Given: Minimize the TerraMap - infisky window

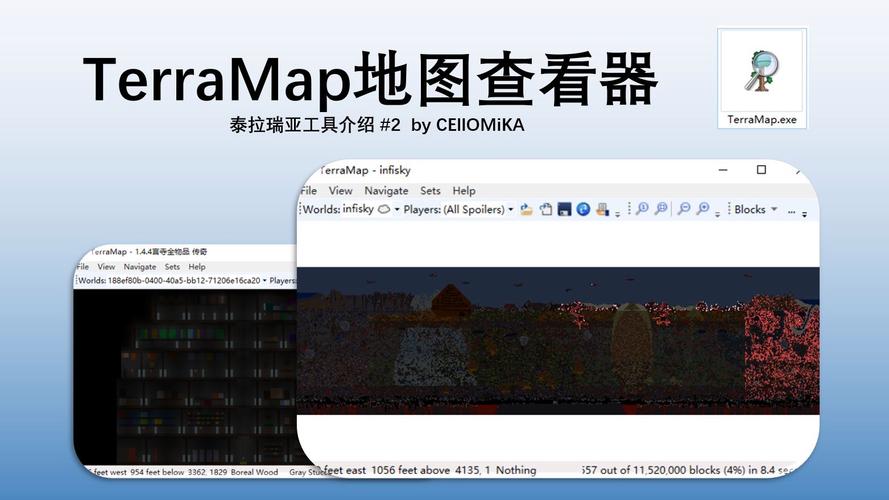Looking at the screenshot, I should pyautogui.click(x=723, y=170).
